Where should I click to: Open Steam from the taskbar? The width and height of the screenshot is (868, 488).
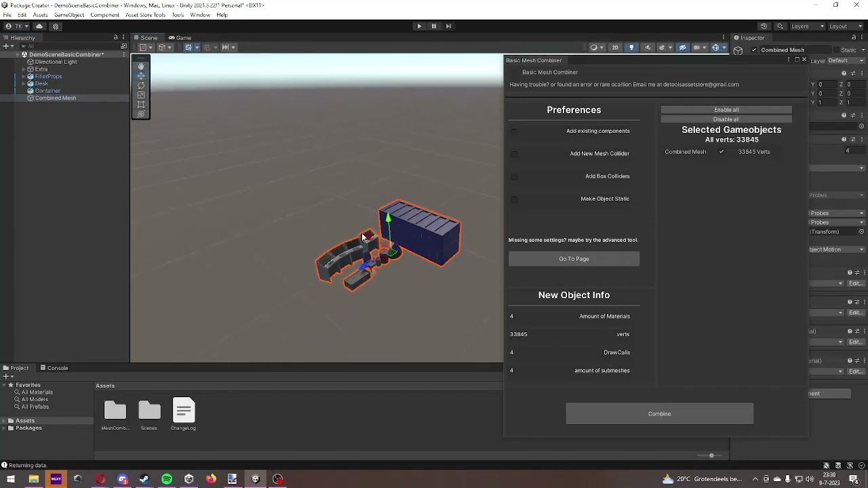click(144, 479)
